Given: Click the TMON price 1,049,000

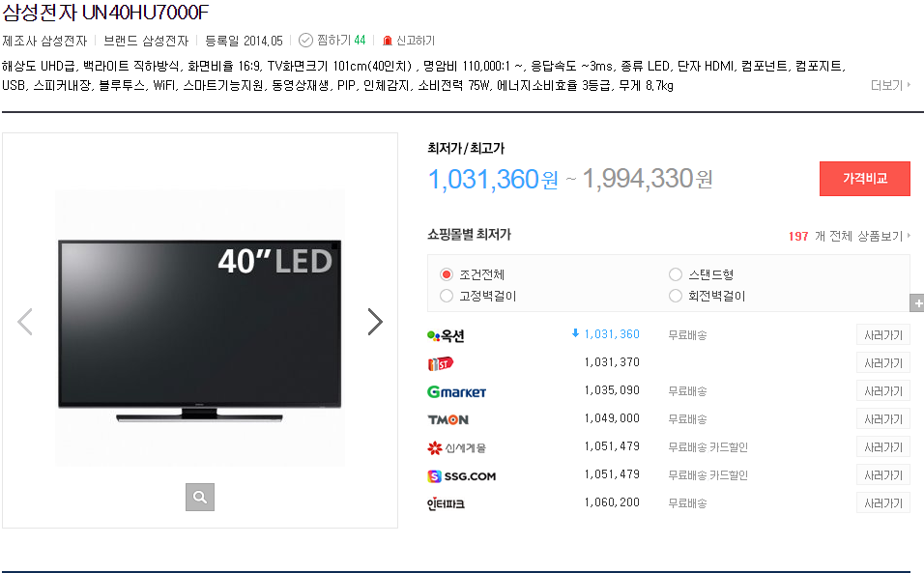Looking at the screenshot, I should 612,418.
